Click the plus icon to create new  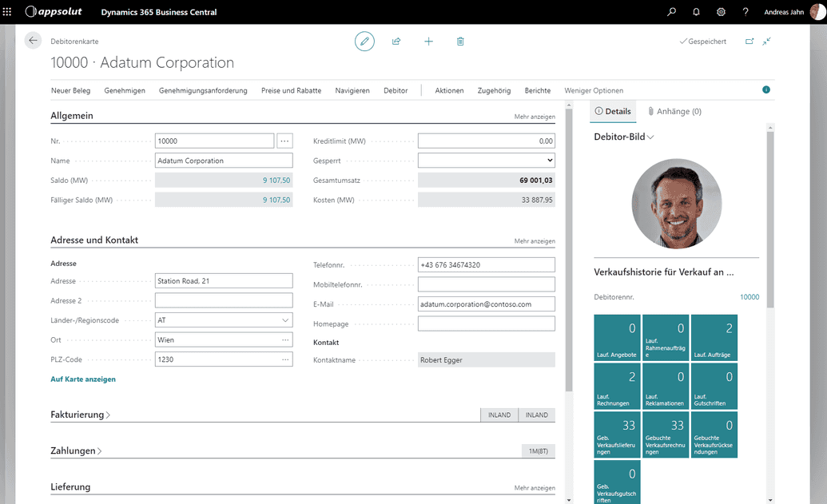click(428, 41)
